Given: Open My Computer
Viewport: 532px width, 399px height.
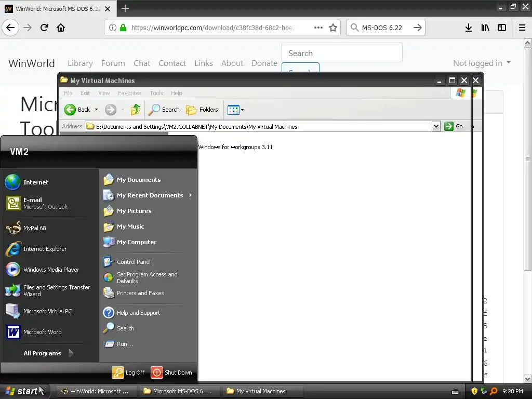Looking at the screenshot, I should tap(130, 242).
